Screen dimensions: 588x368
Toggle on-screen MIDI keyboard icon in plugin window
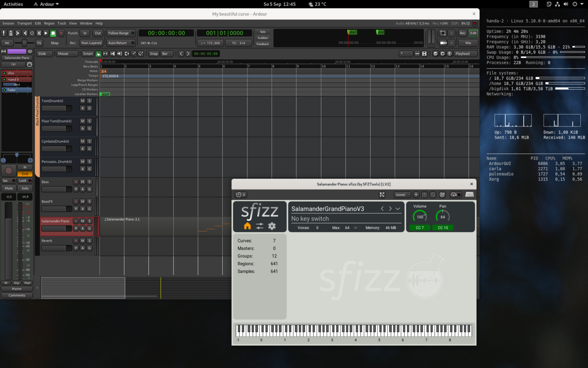pyautogui.click(x=469, y=195)
